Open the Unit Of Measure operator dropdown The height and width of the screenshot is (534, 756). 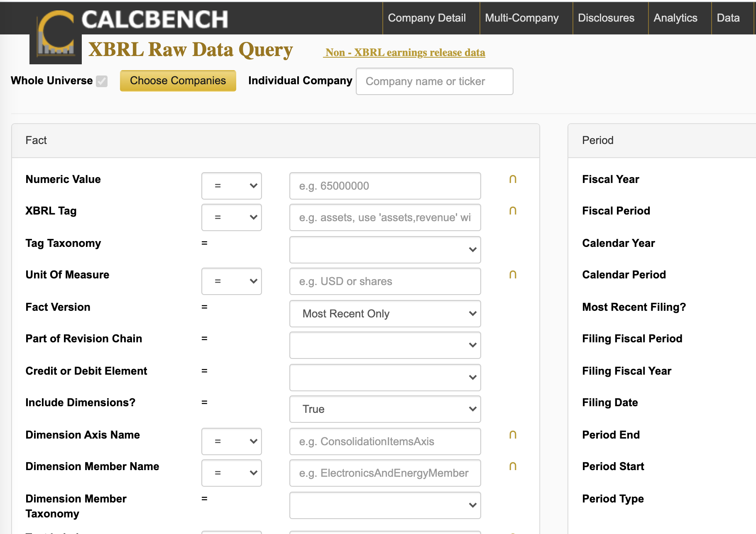232,281
